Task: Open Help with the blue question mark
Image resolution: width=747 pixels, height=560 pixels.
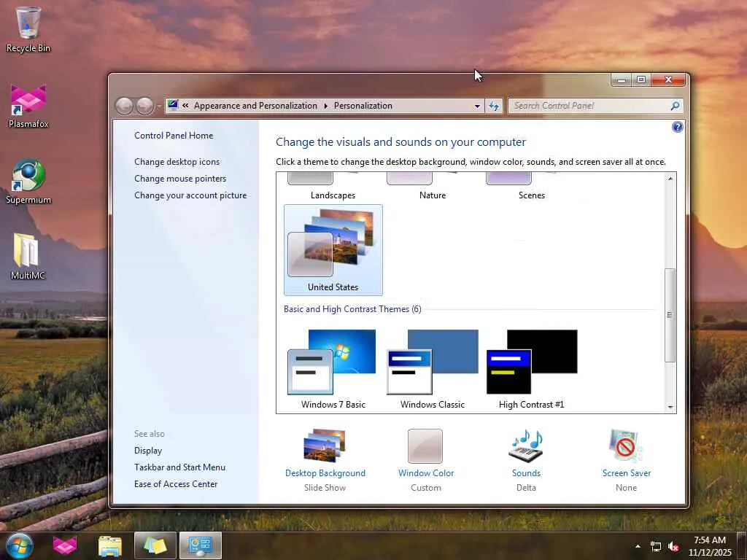Action: (677, 127)
